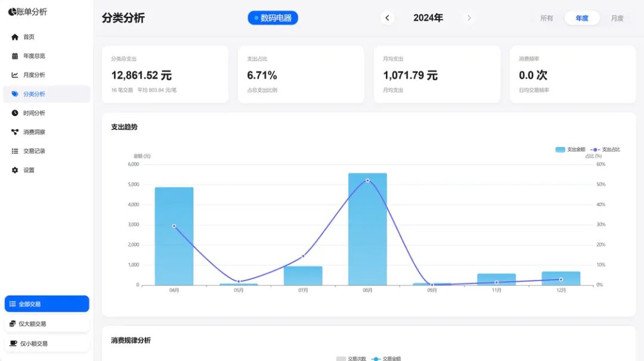Viewport: 644px width, 361px height.
Task: Click the 消费规律分析 section heading
Action: point(131,341)
